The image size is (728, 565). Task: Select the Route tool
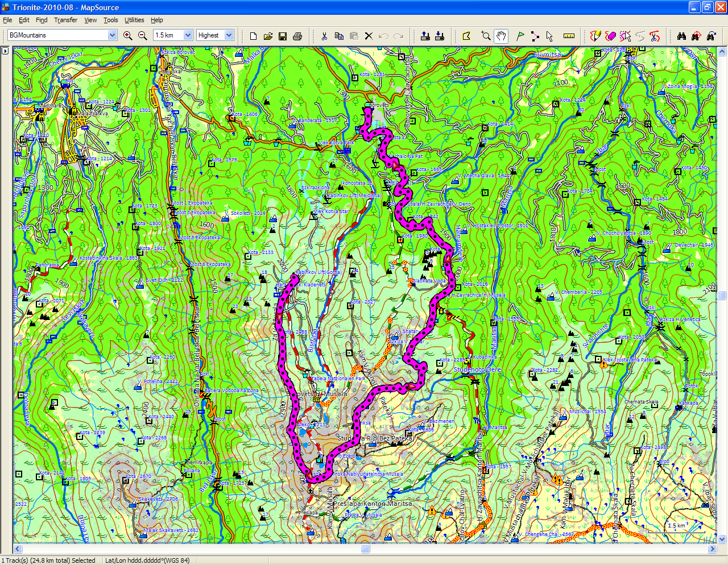[535, 36]
